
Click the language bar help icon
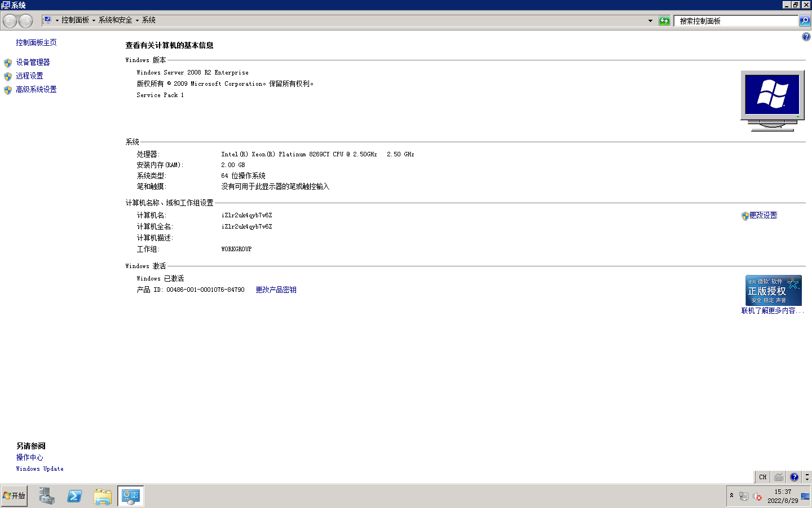point(794,477)
